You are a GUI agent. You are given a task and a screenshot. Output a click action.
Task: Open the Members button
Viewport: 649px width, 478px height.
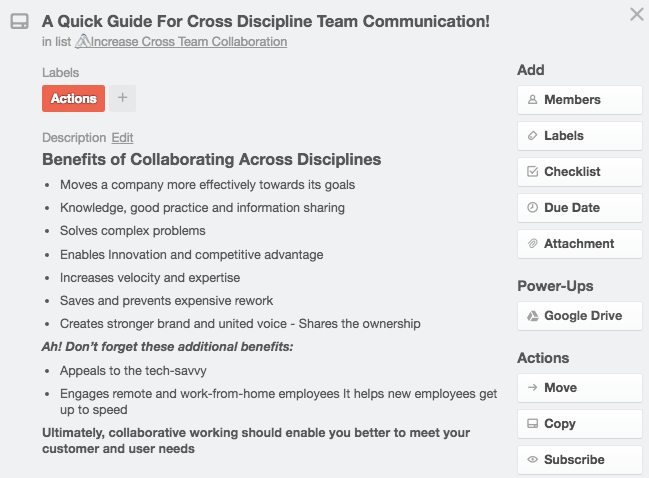579,100
